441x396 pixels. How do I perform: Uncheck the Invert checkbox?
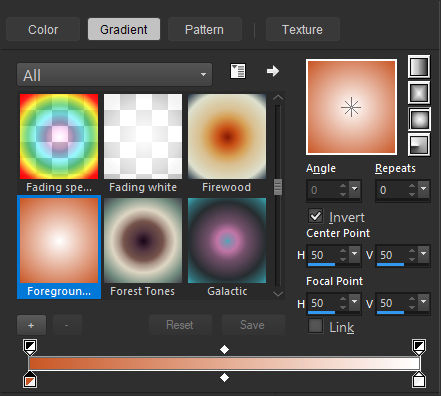click(x=315, y=216)
